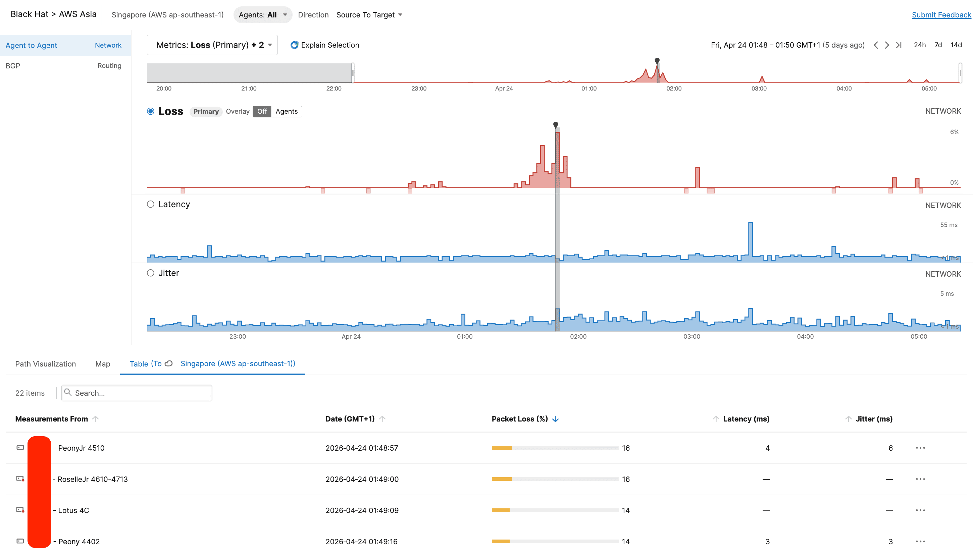Open more options for Lotus 4C row
Image resolution: width=973 pixels, height=560 pixels.
(920, 510)
